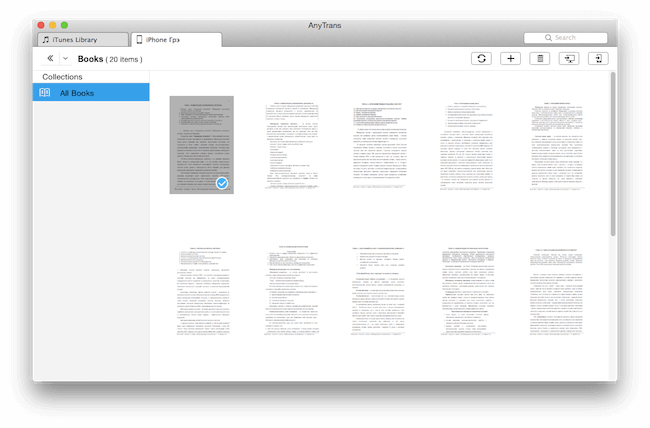Select first book in second row
The height and width of the screenshot is (428, 650).
pos(203,291)
